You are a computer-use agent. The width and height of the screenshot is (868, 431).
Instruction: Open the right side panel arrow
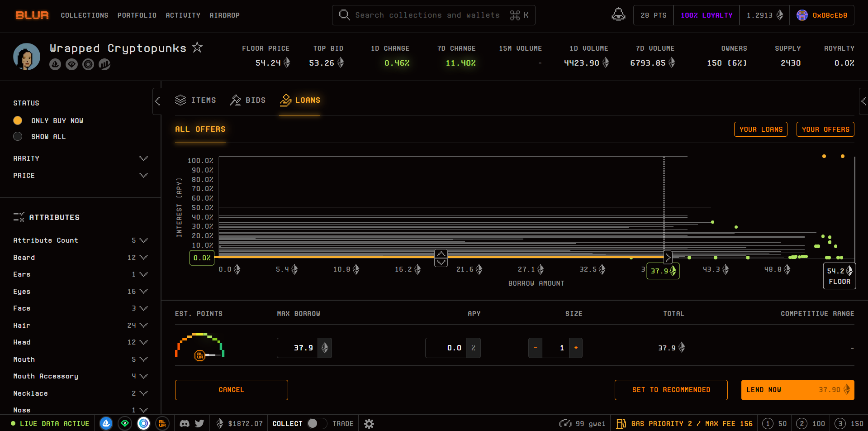coord(863,101)
